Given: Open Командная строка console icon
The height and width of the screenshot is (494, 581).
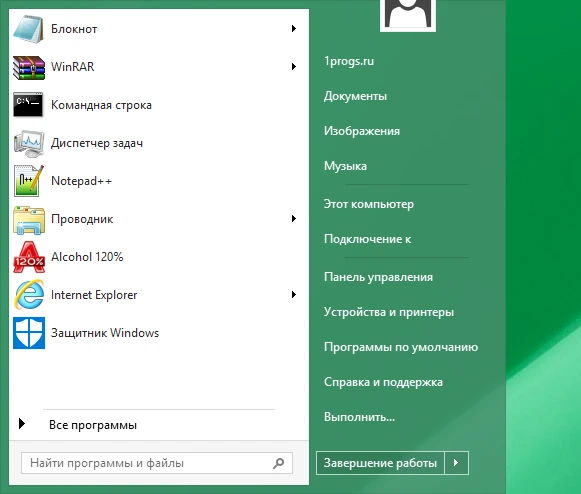Looking at the screenshot, I should [29, 105].
